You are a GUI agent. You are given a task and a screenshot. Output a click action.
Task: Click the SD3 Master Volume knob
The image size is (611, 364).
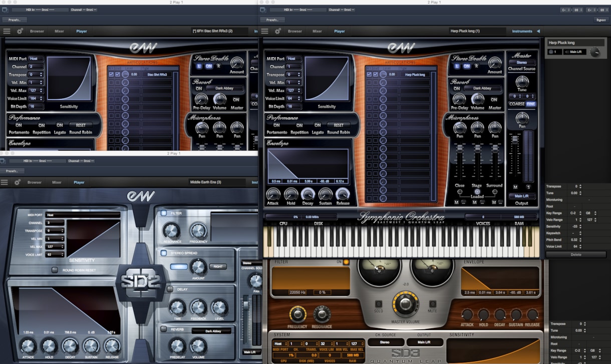point(405,303)
